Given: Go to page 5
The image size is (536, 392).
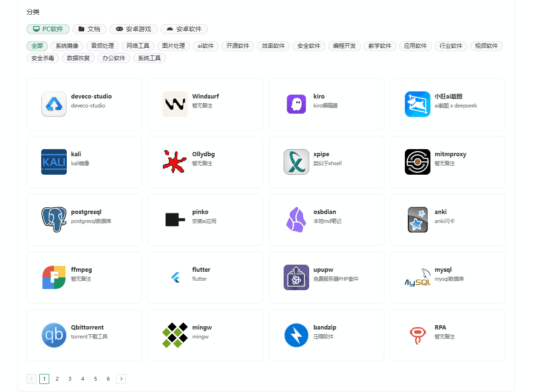Looking at the screenshot, I should click(95, 379).
